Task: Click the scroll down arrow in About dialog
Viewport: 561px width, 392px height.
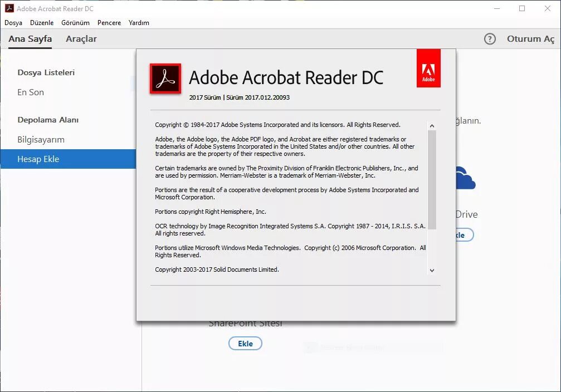Action: (432, 271)
